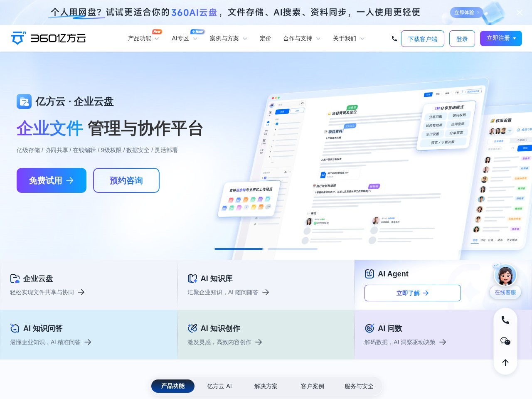
Task: Click the AI 知识库 book icon
Action: click(192, 278)
